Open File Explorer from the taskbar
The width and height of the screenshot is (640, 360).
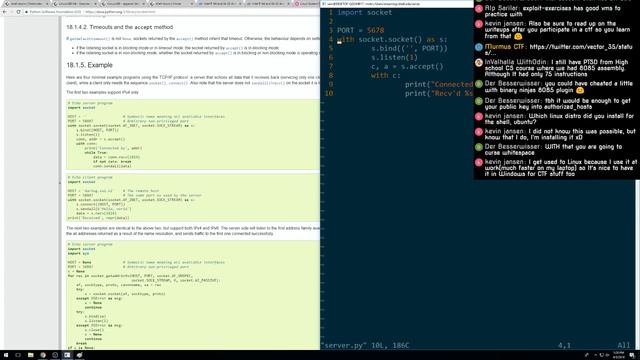tap(31, 355)
